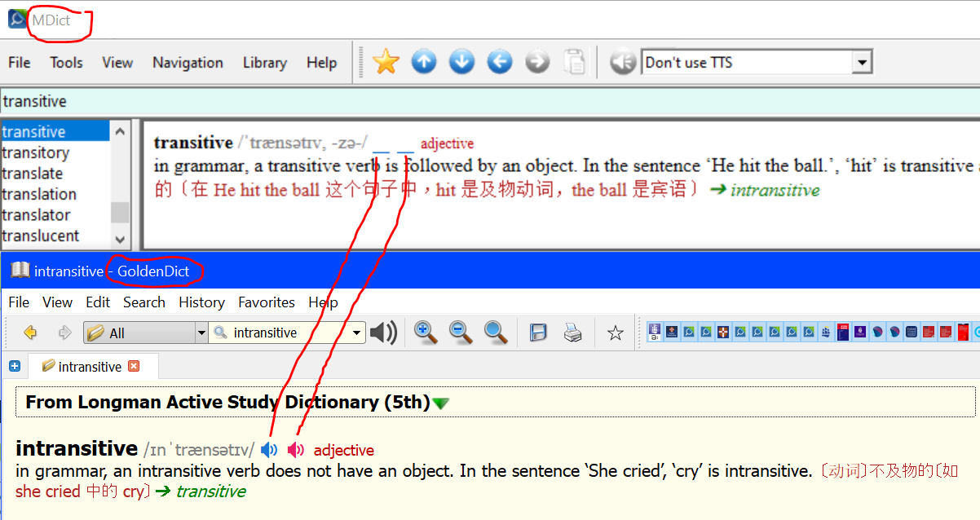Click the MDict app icon in title bar

point(16,19)
